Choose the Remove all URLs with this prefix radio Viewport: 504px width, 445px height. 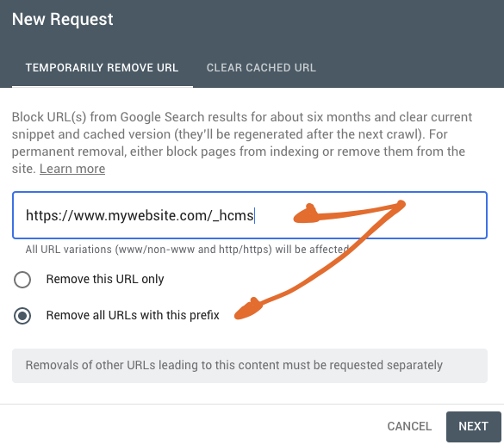tap(22, 316)
